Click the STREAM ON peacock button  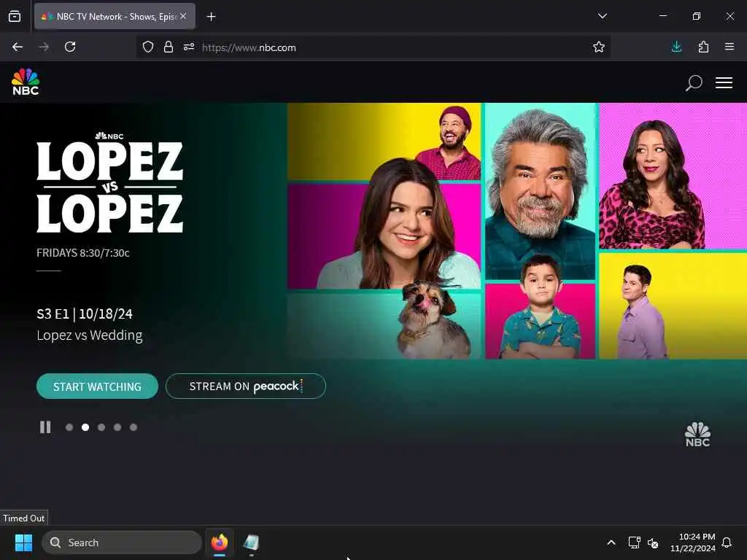point(246,386)
